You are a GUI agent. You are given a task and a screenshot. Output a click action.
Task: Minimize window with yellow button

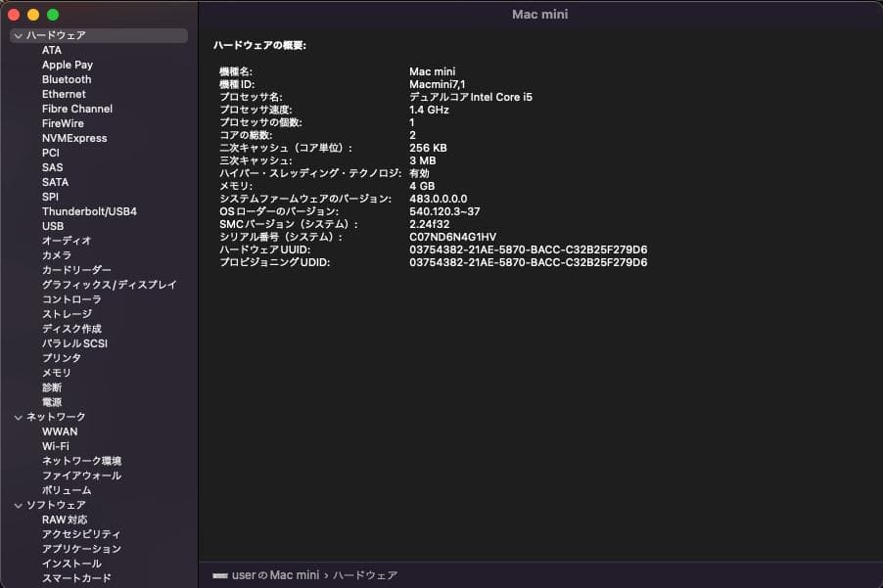33,15
